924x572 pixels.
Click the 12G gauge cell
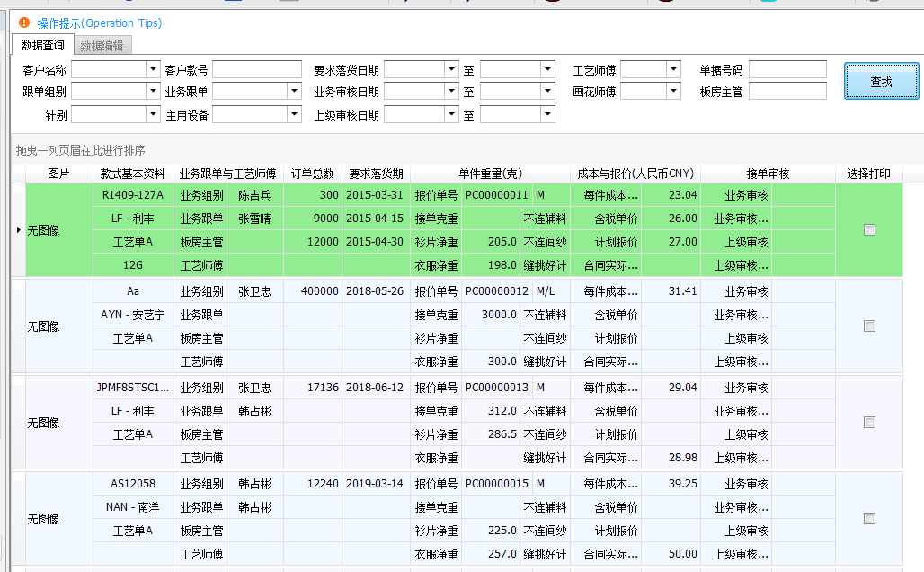coord(133,265)
